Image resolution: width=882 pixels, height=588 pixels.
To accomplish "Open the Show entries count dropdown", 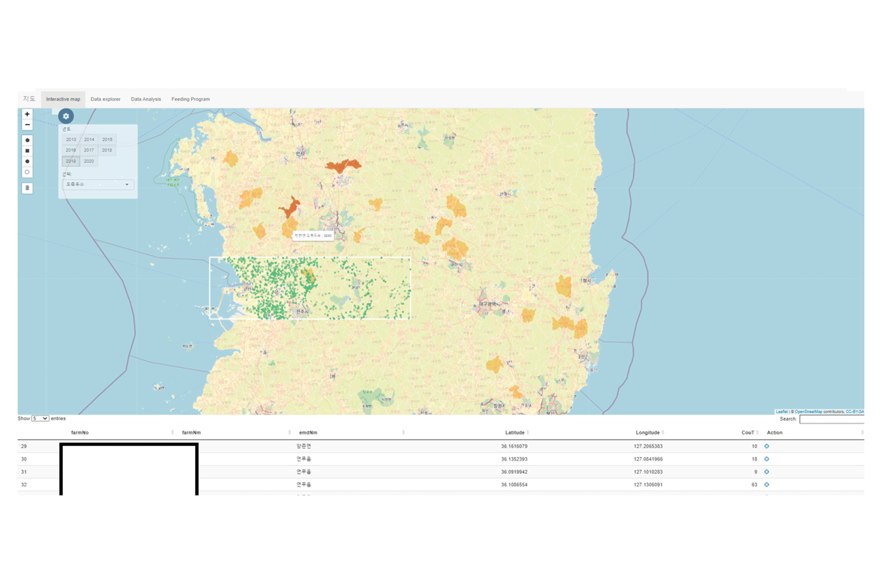I will tap(40, 418).
